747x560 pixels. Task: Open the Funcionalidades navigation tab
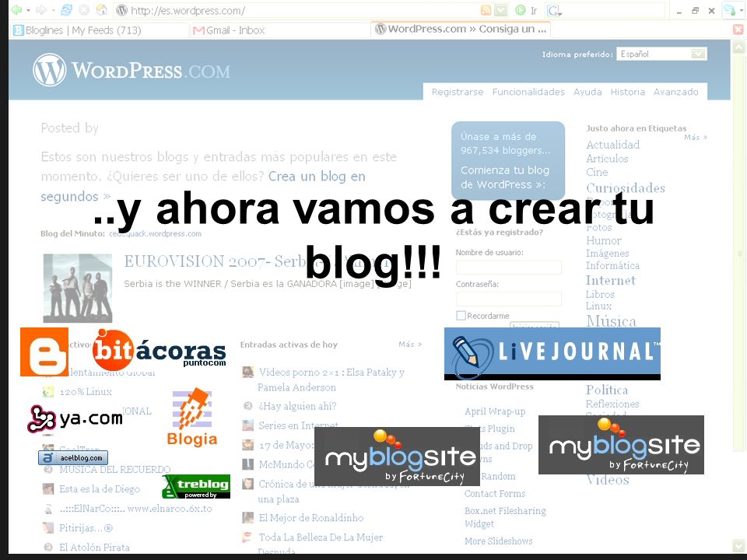click(528, 92)
